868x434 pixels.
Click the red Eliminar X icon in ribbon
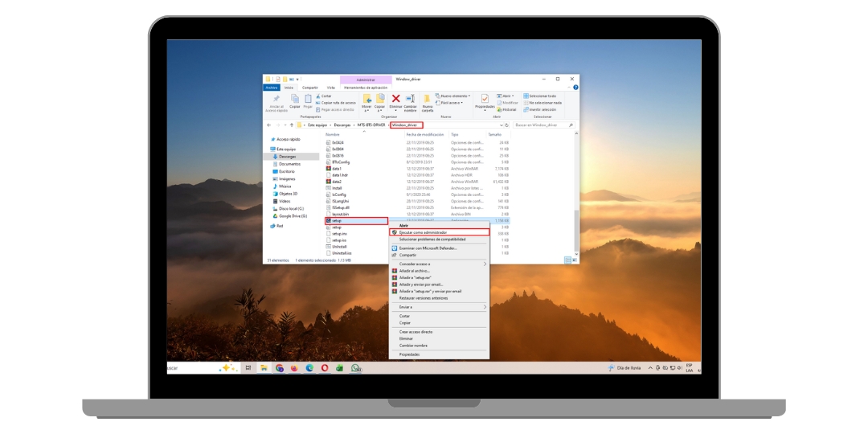395,98
